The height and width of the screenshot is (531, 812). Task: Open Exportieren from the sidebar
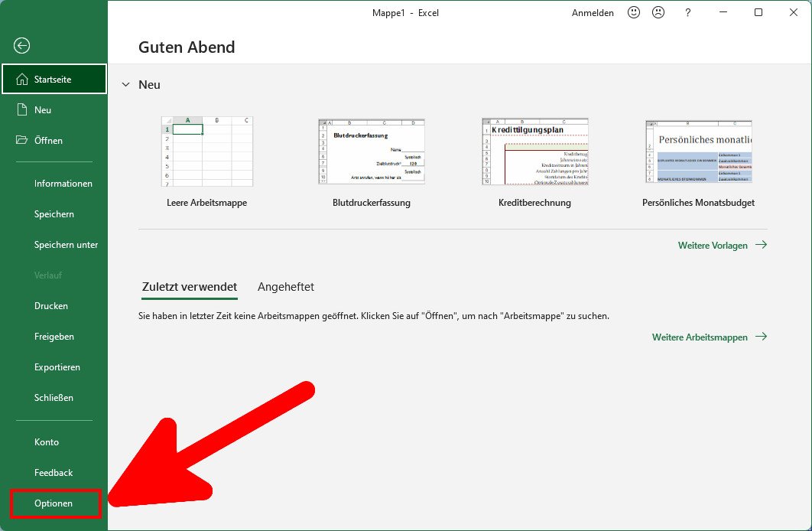[56, 366]
